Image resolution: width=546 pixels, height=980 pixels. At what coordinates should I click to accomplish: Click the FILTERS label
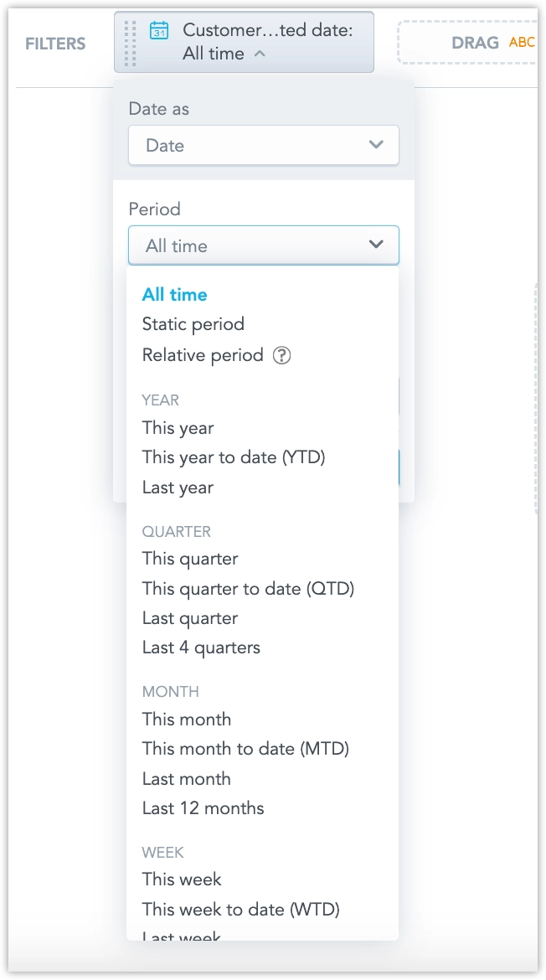pos(55,44)
